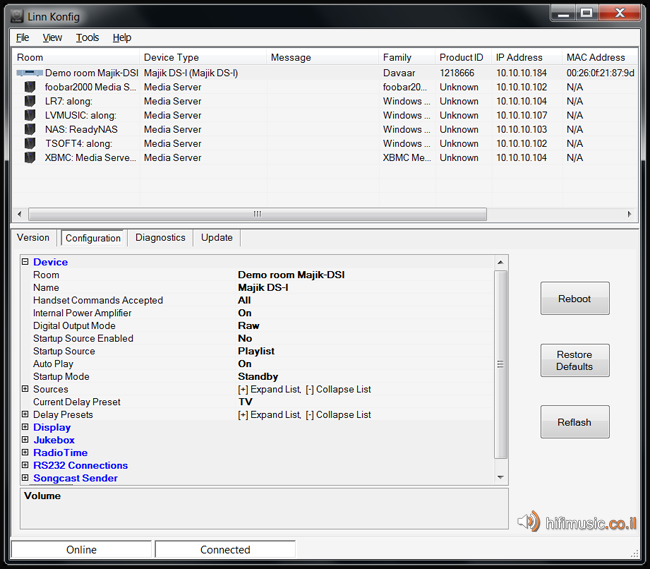Select the Majik DS-I device icon in list
The height and width of the screenshot is (569, 650).
click(29, 73)
